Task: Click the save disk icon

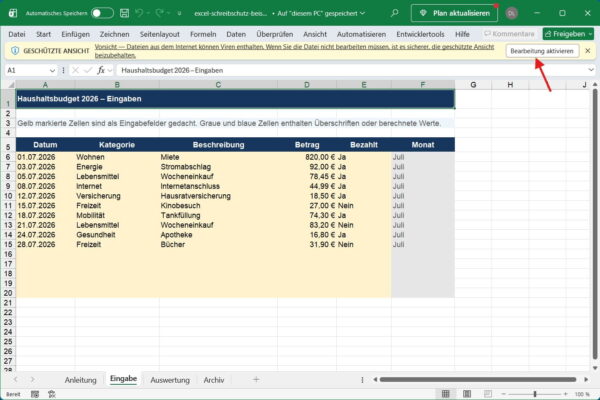Action: click(x=124, y=13)
